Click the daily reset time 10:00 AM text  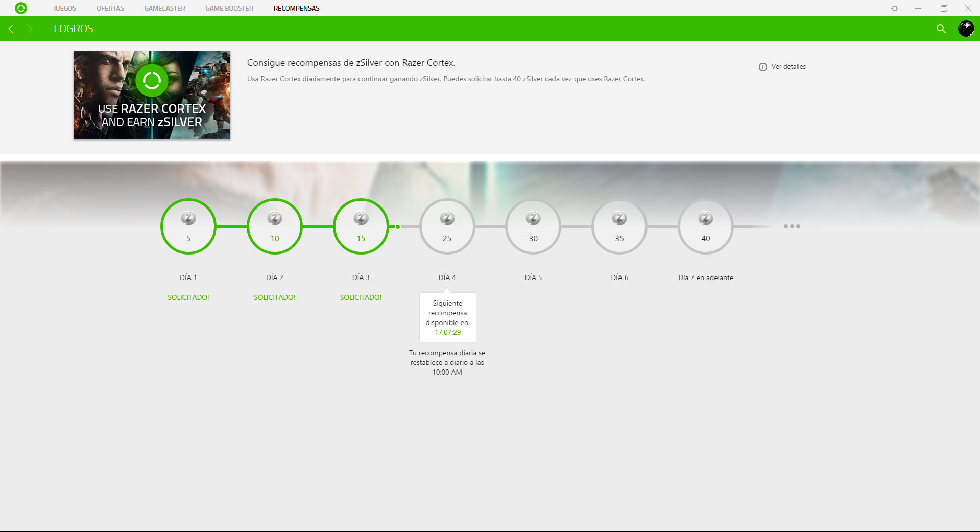click(447, 372)
